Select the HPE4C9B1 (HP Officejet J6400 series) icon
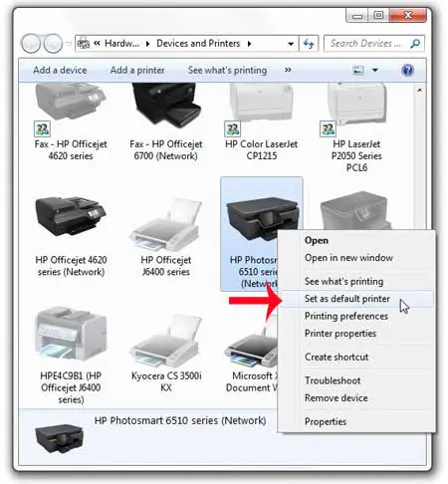The height and width of the screenshot is (484, 448). pyautogui.click(x=71, y=334)
